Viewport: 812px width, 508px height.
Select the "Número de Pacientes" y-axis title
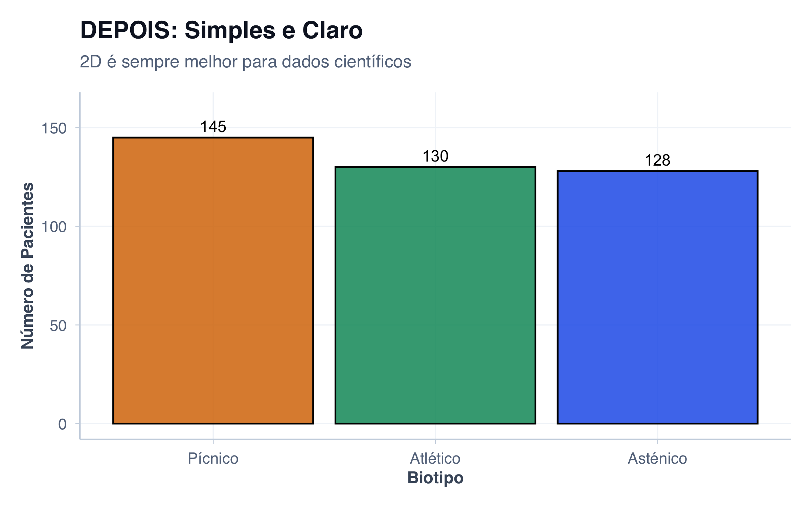(x=28, y=266)
